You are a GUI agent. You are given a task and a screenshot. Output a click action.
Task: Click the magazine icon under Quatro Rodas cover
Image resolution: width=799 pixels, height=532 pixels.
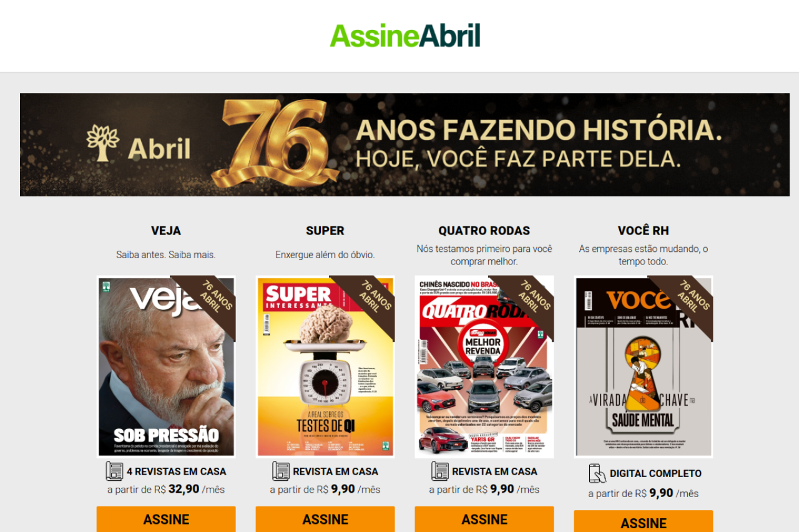440,471
